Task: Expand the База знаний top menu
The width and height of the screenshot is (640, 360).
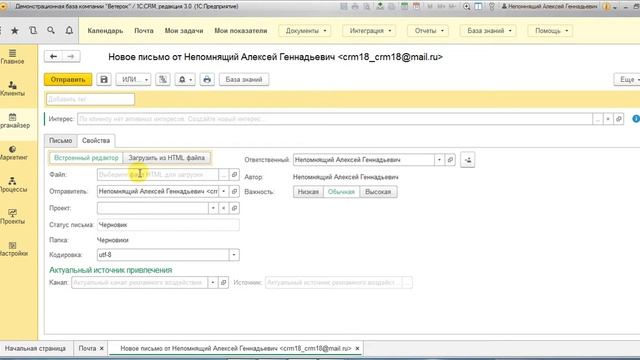Action: (x=488, y=31)
